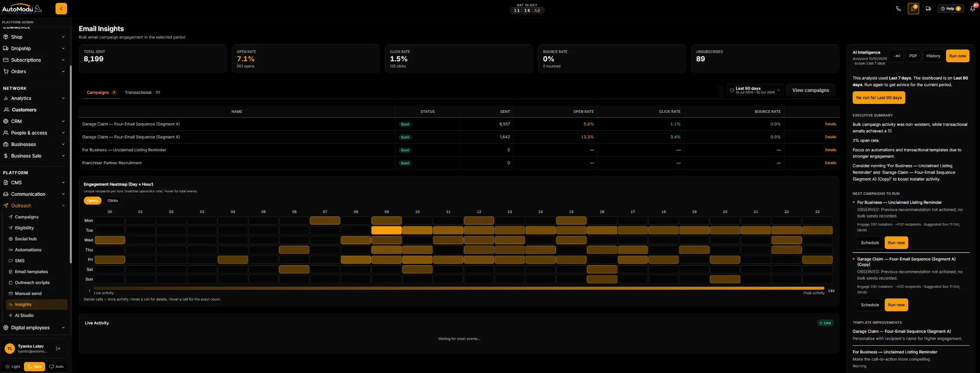The height and width of the screenshot is (373, 980).
Task: Select the PDF export option
Action: pos(913,56)
